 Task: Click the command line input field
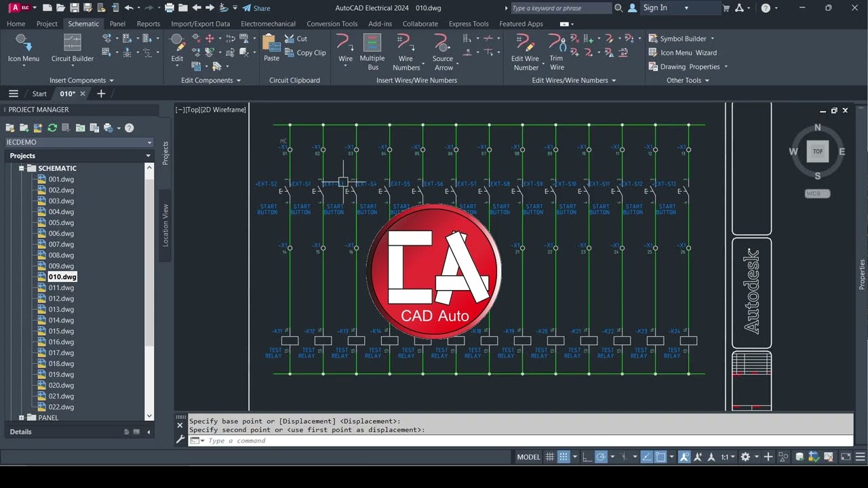[x=520, y=441]
